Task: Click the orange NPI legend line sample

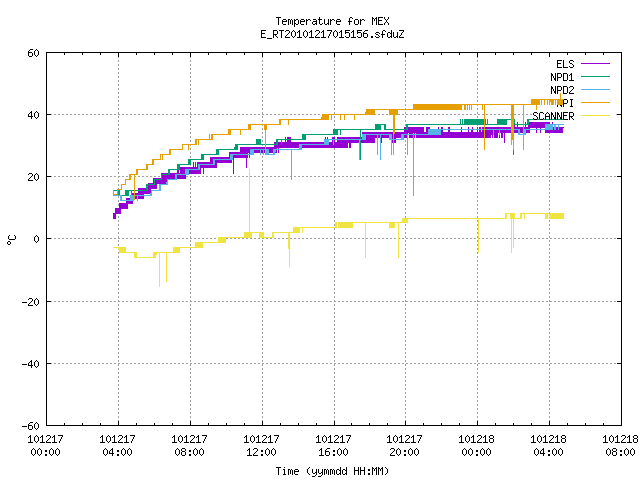Action: click(x=595, y=103)
